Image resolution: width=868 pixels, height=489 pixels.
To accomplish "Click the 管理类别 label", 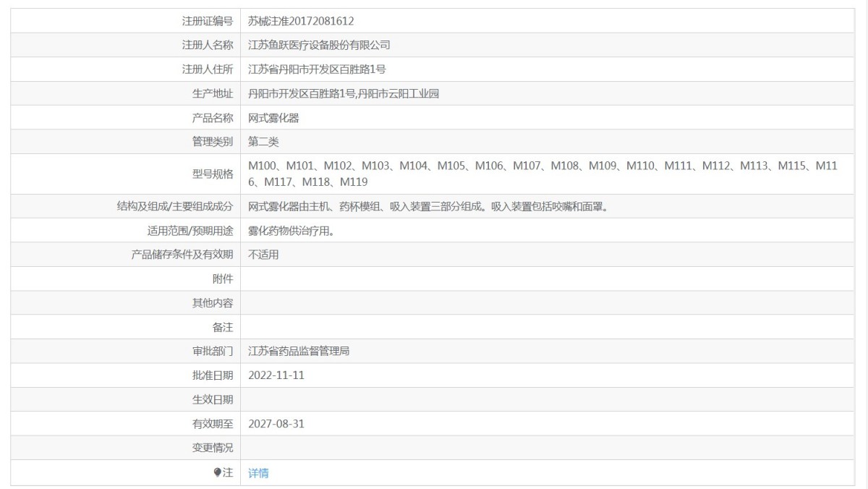I will (x=213, y=142).
